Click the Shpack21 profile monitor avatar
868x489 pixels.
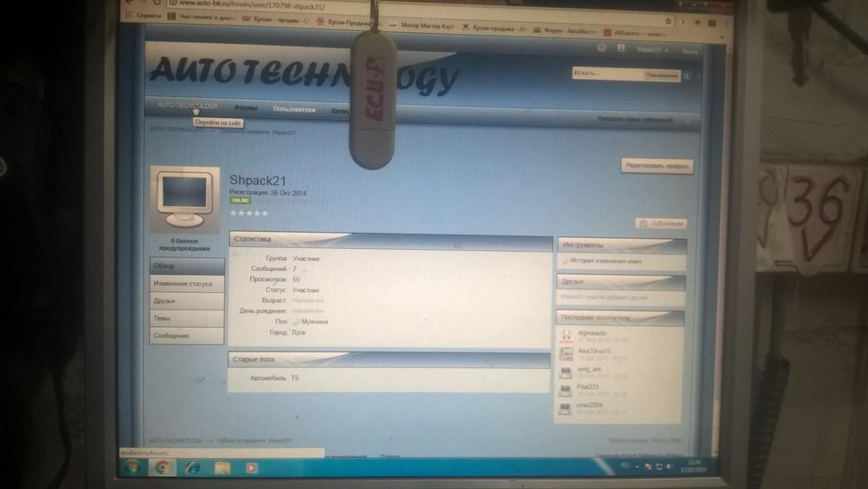(x=184, y=200)
